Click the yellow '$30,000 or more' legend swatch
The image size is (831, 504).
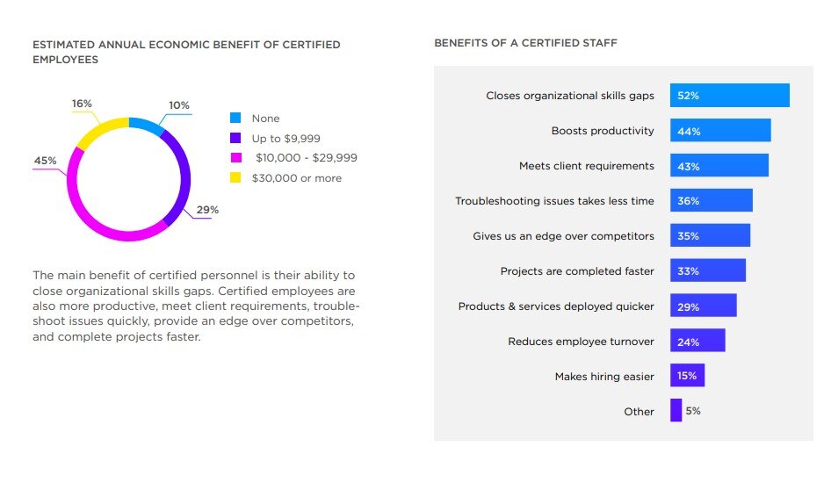pyautogui.click(x=235, y=178)
